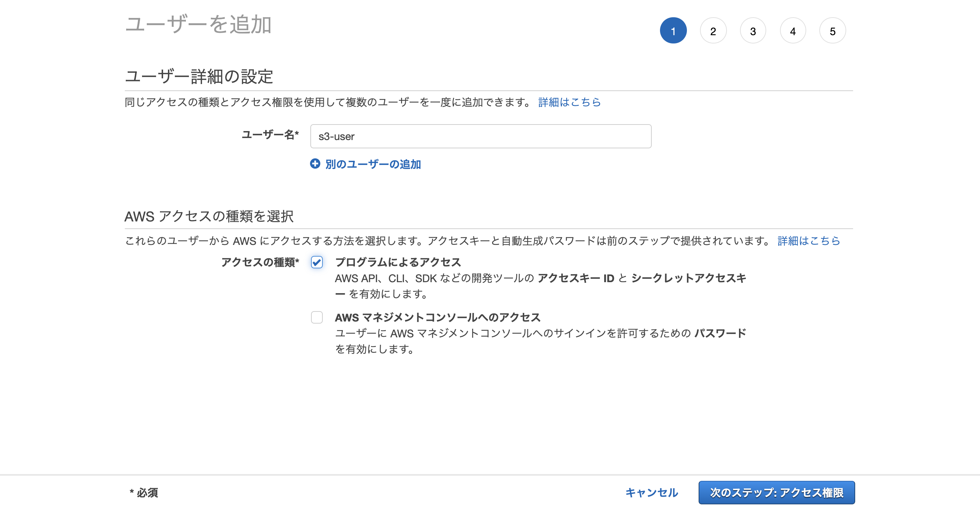
Task: Click the AWS アクセスの種類を選択 heading
Action: pyautogui.click(x=209, y=216)
